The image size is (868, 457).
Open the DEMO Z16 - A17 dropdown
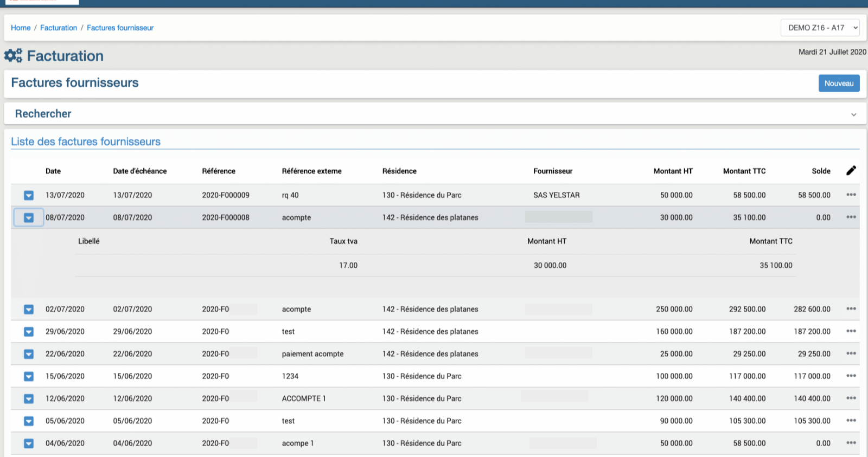pos(820,28)
